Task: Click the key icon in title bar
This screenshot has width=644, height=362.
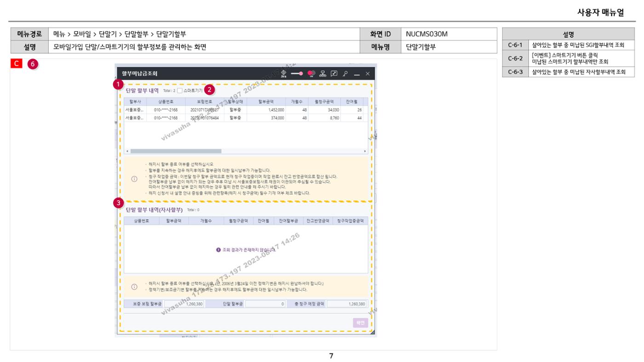Action: click(345, 74)
